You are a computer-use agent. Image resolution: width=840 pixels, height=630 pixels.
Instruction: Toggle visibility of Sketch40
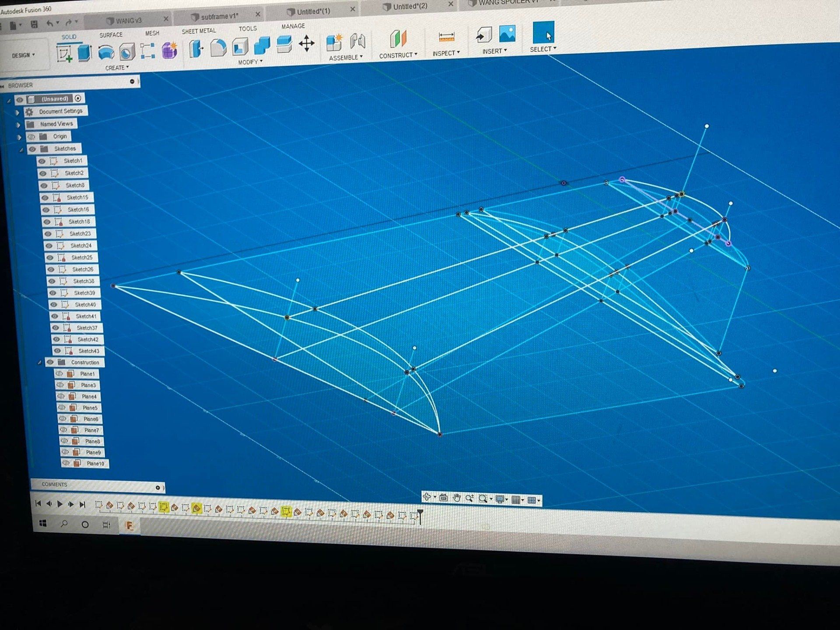click(53, 304)
